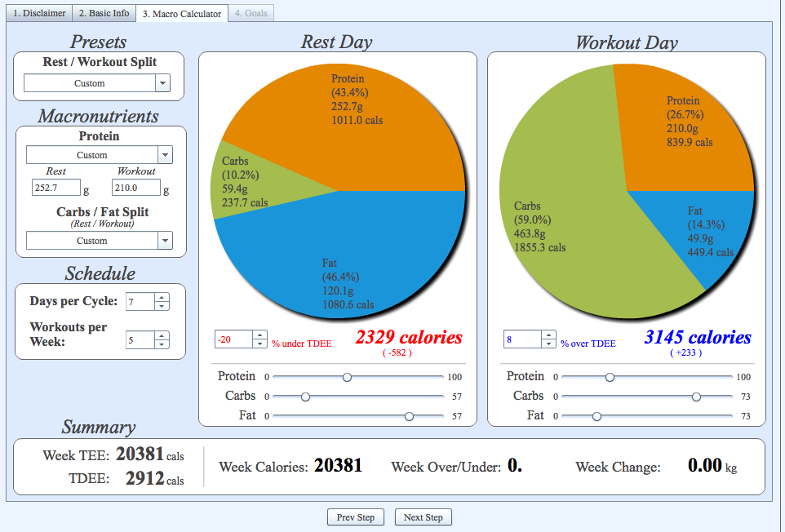Decrease Workouts per Week down arrow
Image resolution: width=785 pixels, height=532 pixels.
click(162, 344)
